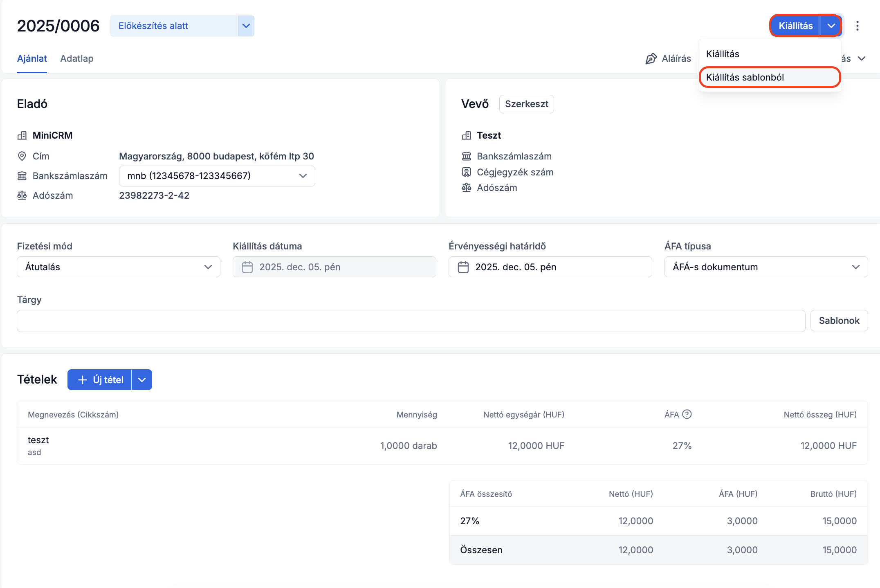The height and width of the screenshot is (588, 880).
Task: Click the blue Kiállítás button
Action: pyautogui.click(x=795, y=26)
